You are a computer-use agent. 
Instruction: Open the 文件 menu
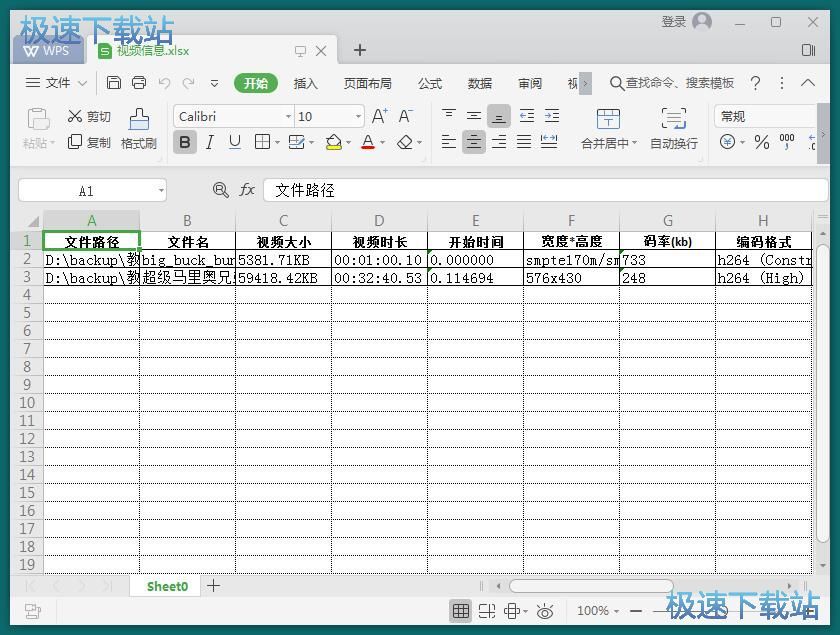point(56,83)
